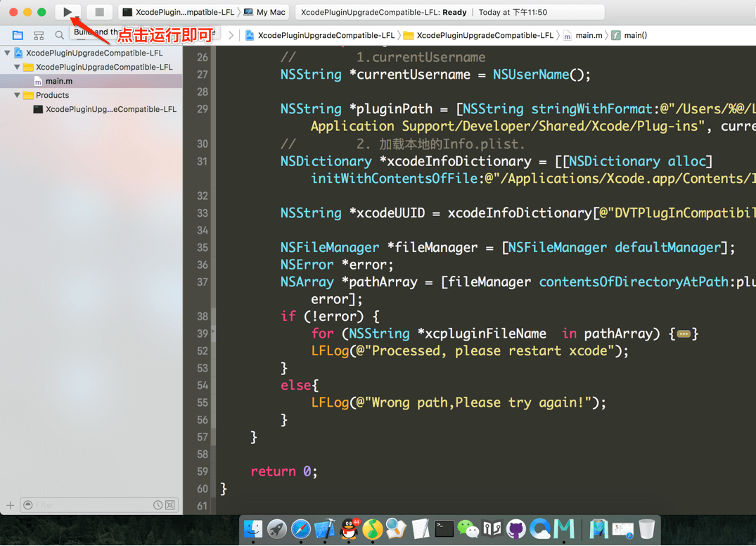Screen dimensions: 756x546
Task: Select the Products folder row
Action: (91, 95)
